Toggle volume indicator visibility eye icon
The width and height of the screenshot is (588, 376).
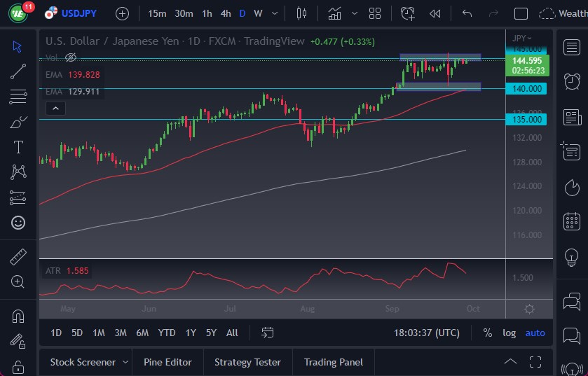(71, 57)
